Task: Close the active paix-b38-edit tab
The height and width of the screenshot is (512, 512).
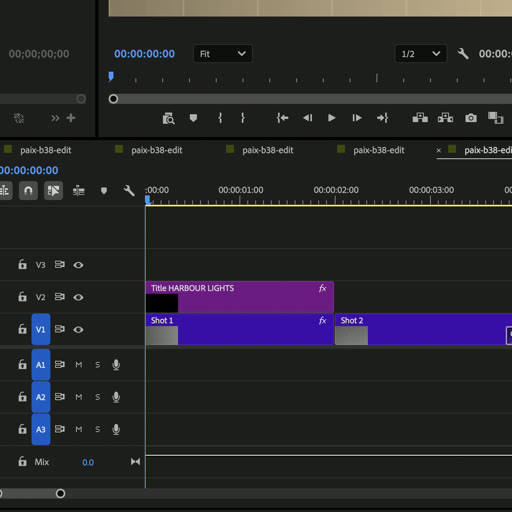Action: pyautogui.click(x=439, y=150)
